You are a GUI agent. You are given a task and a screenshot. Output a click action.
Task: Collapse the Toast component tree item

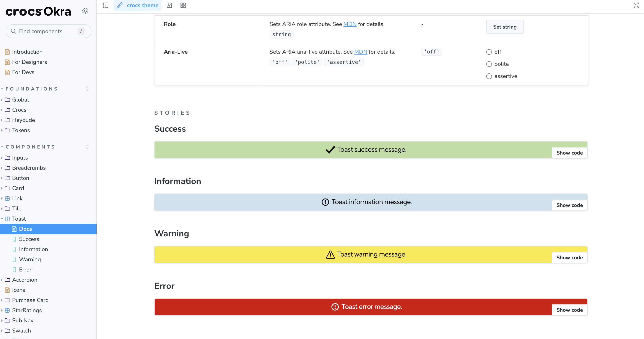(19, 219)
